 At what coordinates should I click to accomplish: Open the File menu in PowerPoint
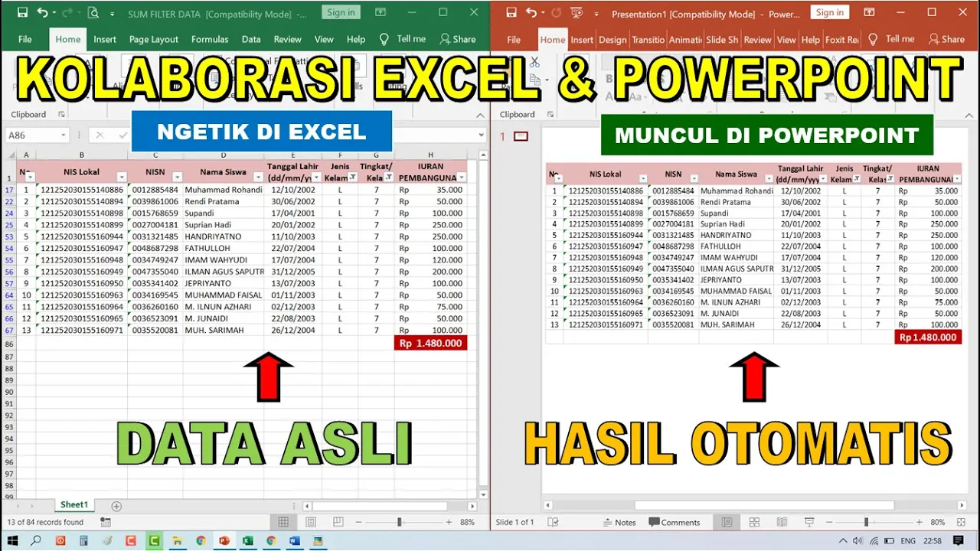(514, 40)
